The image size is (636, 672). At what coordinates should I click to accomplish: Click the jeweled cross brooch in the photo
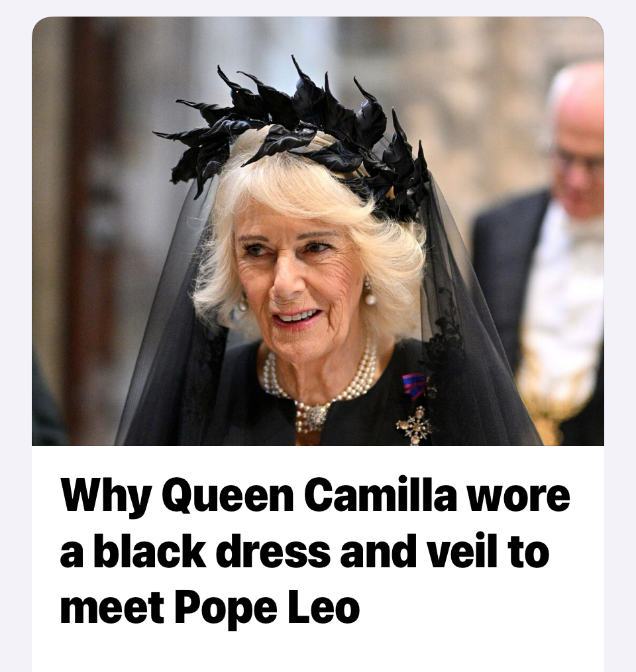click(x=415, y=425)
